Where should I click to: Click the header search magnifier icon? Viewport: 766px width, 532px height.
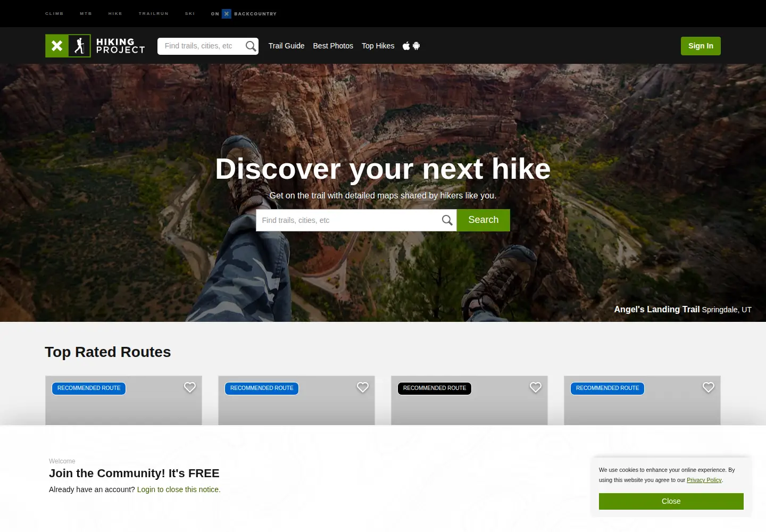[x=251, y=46]
